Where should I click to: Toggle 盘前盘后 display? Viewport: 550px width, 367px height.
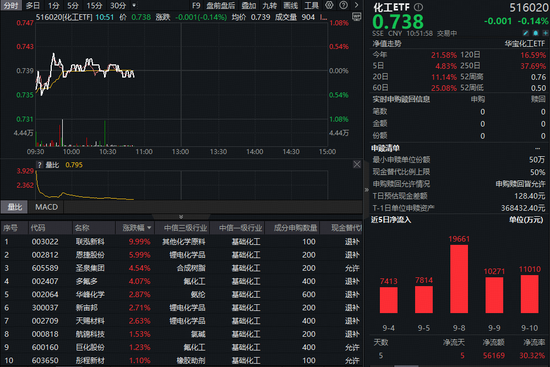pos(220,6)
